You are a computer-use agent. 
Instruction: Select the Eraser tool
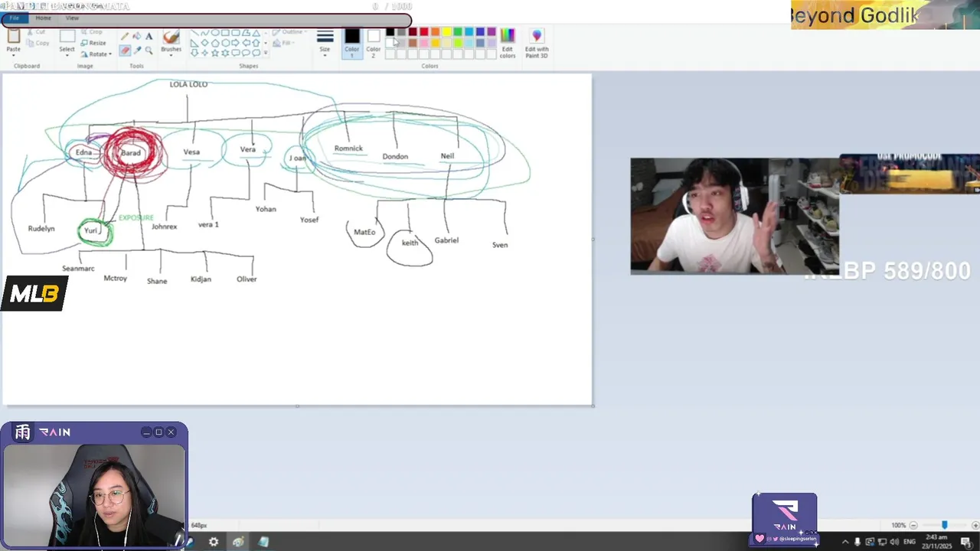[x=125, y=51]
